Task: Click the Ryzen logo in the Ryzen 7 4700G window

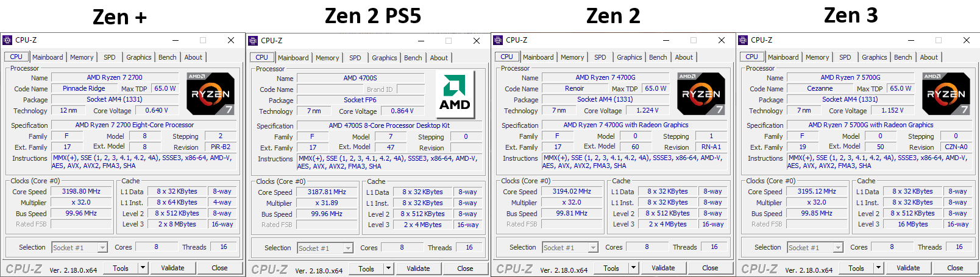Action: (701, 94)
